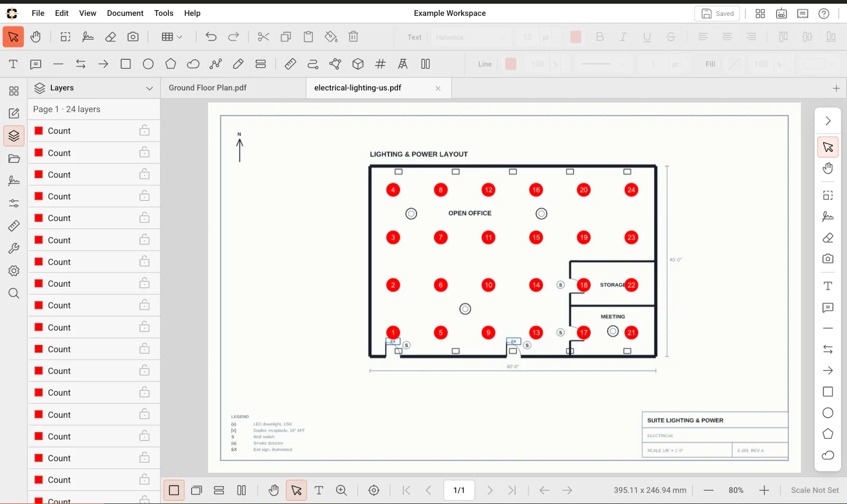Open the thumbnails grid panel in left sidebar
The image size is (847, 504).
pos(14,91)
